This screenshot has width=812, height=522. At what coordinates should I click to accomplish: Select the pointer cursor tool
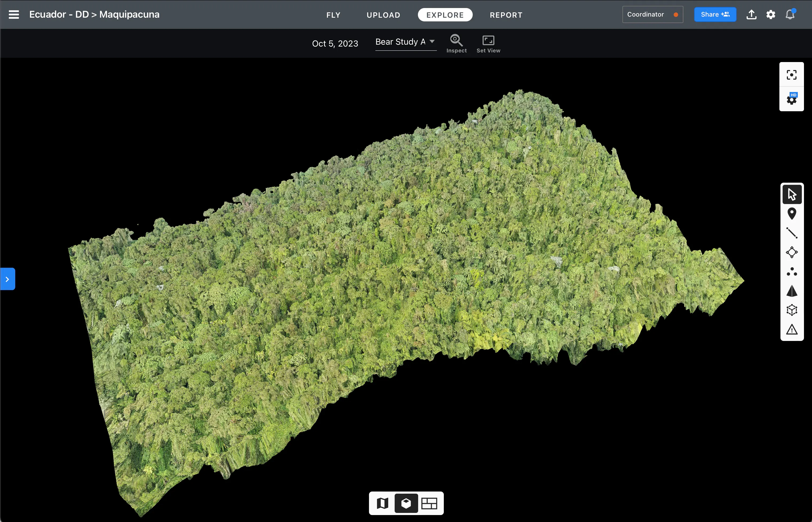pos(792,195)
